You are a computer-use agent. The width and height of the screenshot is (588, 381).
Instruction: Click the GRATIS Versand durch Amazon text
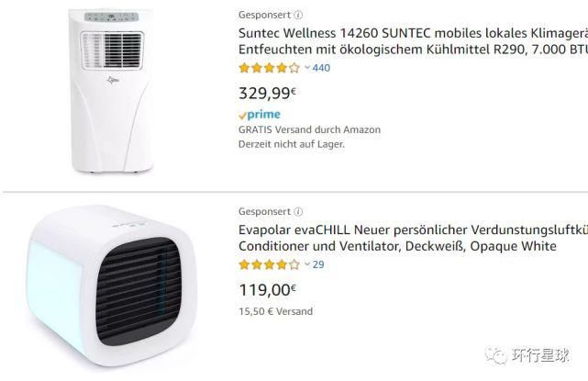point(309,129)
